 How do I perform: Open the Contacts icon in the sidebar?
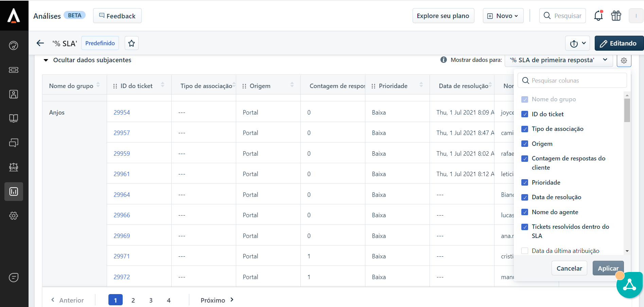pos(14,94)
